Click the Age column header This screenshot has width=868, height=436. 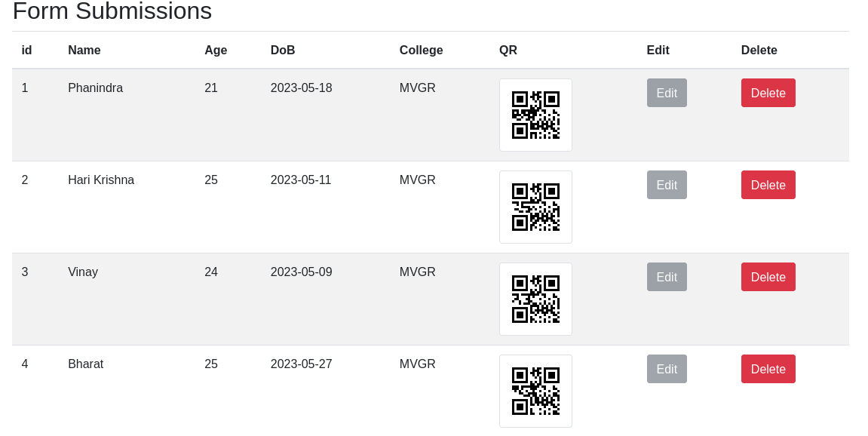pyautogui.click(x=216, y=50)
